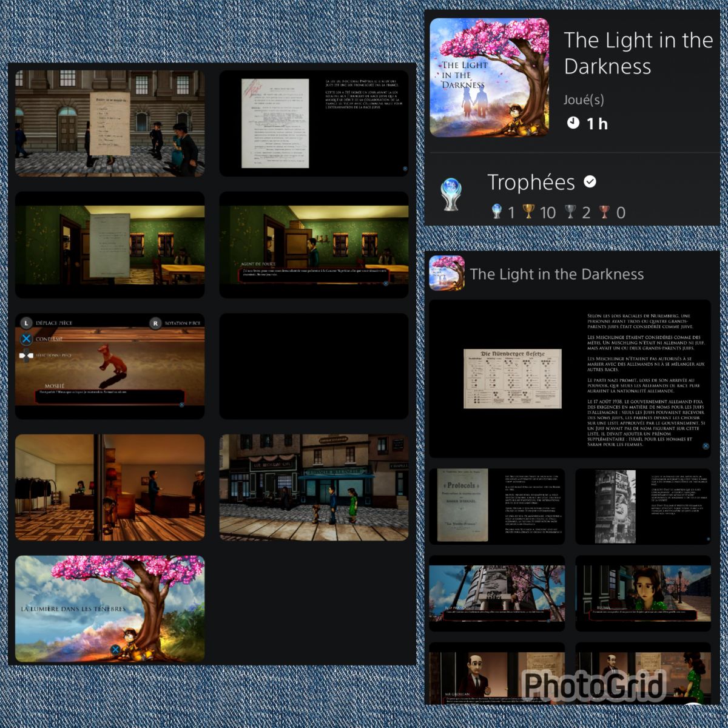Click the "MOSHÉ" speaker name
The height and width of the screenshot is (728, 728).
click(55, 386)
